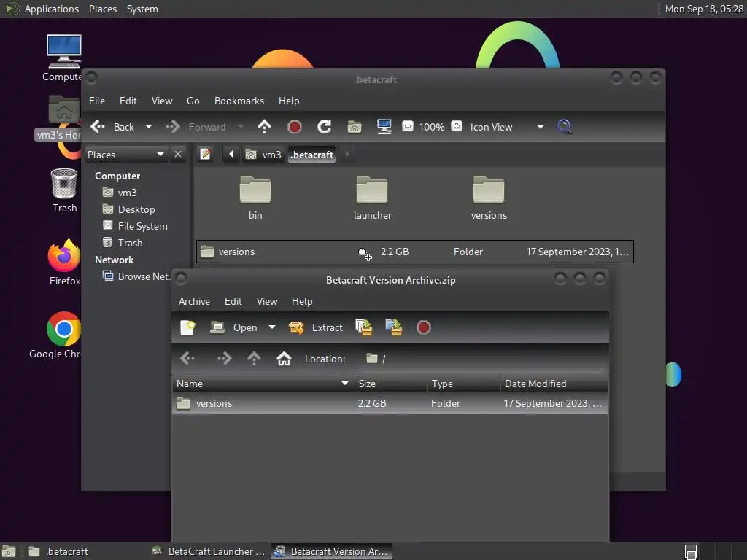Open the Go menu
747x560 pixels.
point(193,101)
